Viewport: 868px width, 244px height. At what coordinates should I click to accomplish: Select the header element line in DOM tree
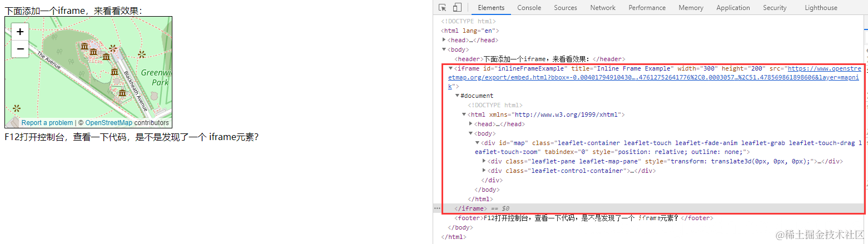pos(540,59)
